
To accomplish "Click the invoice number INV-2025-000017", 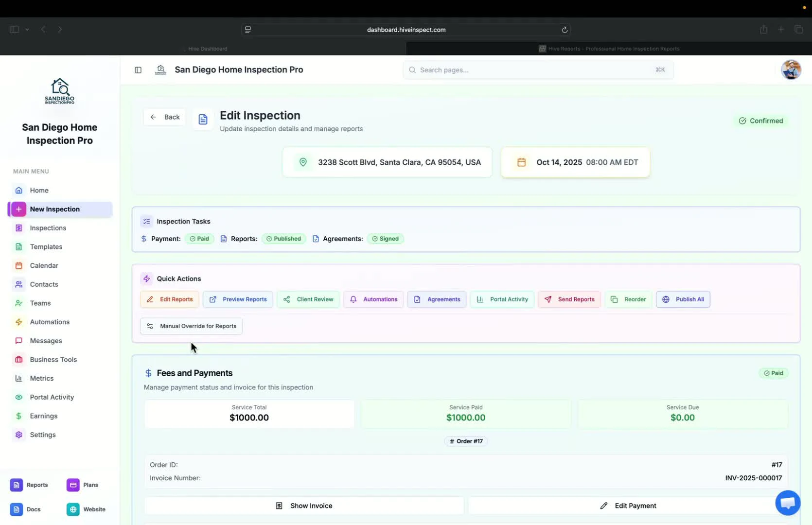I will (x=754, y=478).
